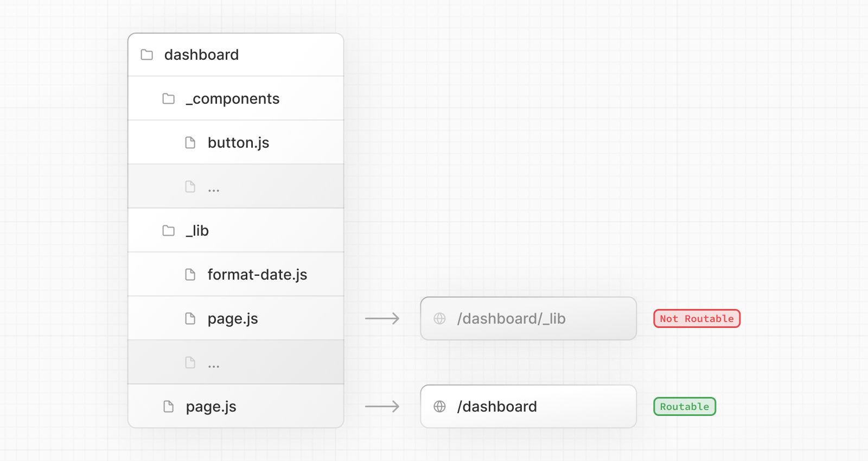Click the format-date.js file icon
This screenshot has width=868, height=461.
point(190,275)
